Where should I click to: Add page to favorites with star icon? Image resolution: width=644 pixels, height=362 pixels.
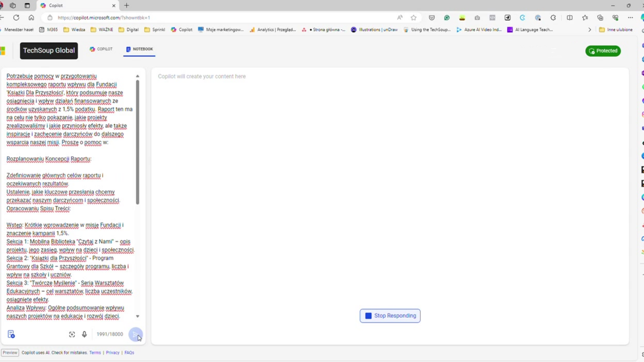[414, 18]
